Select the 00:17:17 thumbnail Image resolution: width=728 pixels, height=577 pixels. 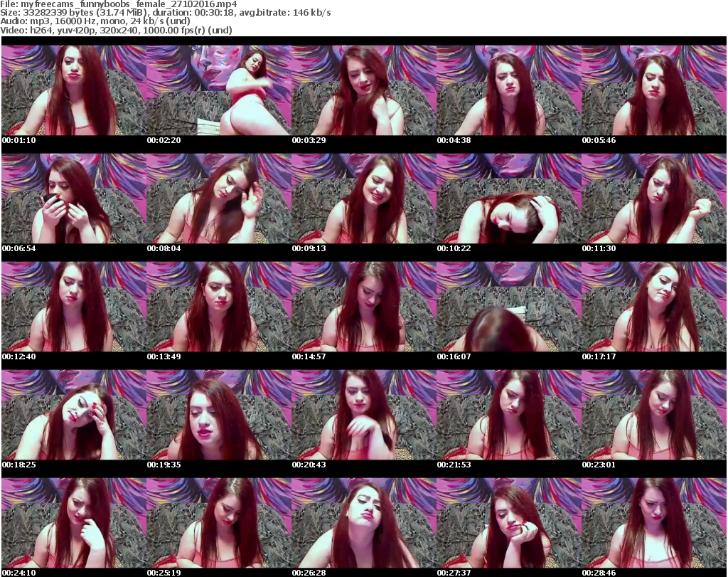653,307
